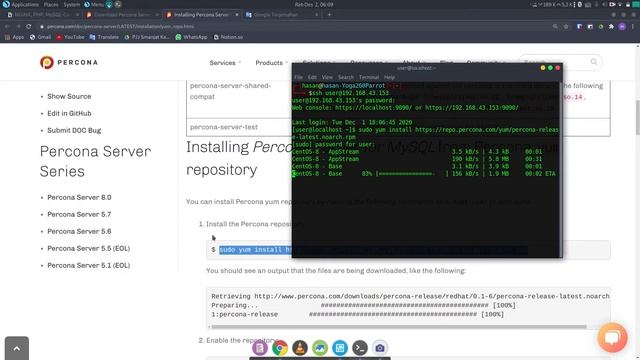Open the Percona Server 5.6 link
Image resolution: width=640 pixels, height=360 pixels.
point(79,231)
